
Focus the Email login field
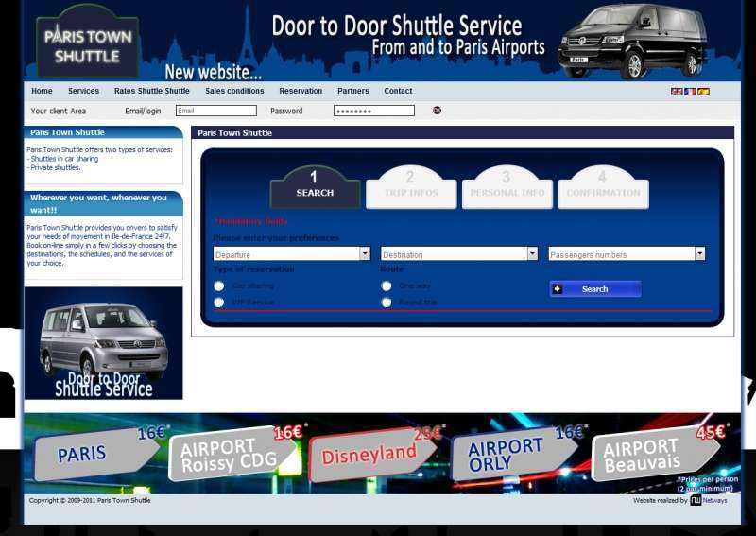pyautogui.click(x=216, y=111)
